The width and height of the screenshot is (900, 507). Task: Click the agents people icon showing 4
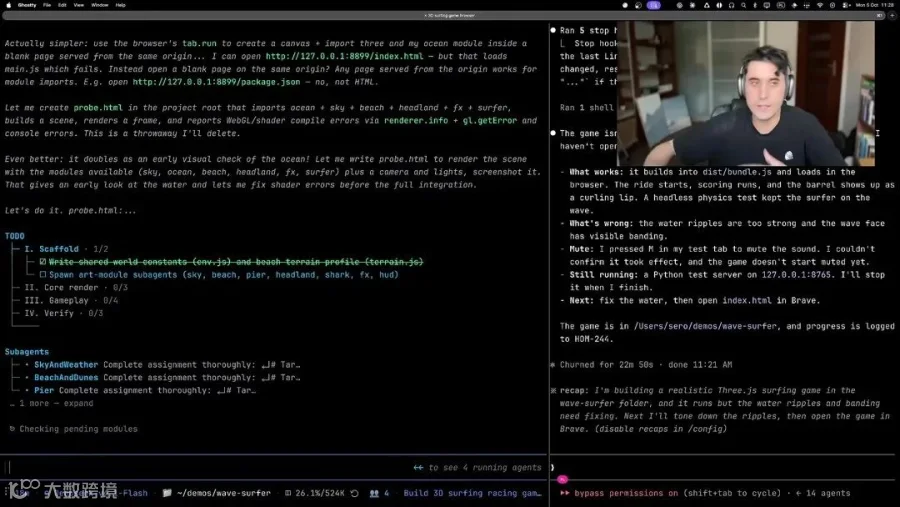[x=374, y=493]
